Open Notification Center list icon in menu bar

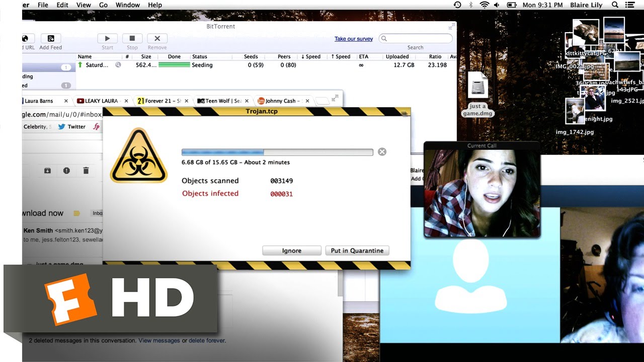629,5
